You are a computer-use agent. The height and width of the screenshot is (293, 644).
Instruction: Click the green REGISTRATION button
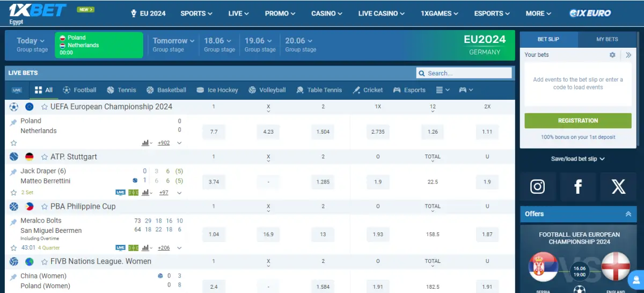[x=578, y=121]
